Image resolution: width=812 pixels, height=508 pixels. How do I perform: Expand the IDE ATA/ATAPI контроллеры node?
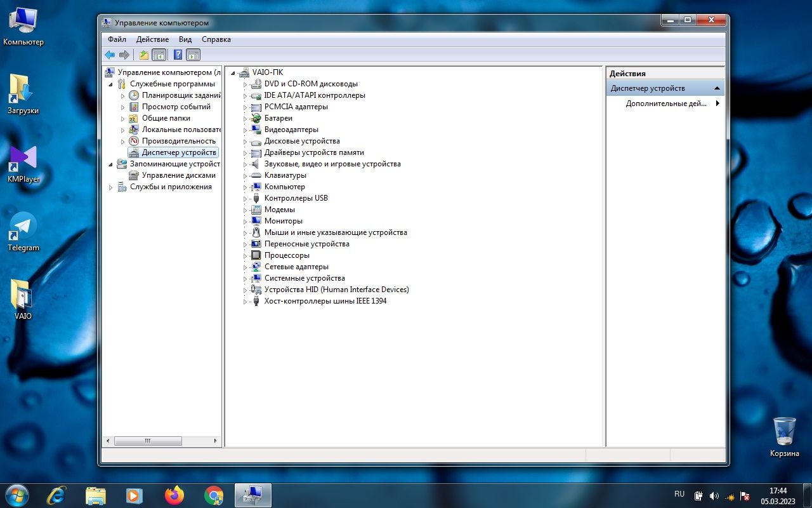[x=246, y=96]
